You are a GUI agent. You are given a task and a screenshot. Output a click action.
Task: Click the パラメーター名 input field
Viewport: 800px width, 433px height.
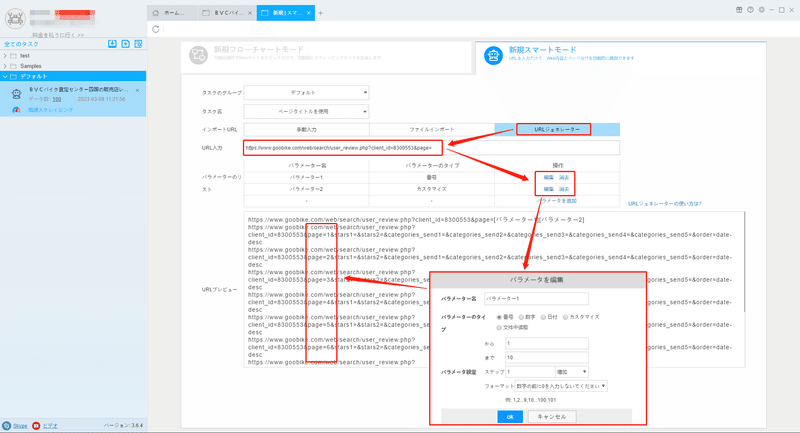pyautogui.click(x=536, y=298)
